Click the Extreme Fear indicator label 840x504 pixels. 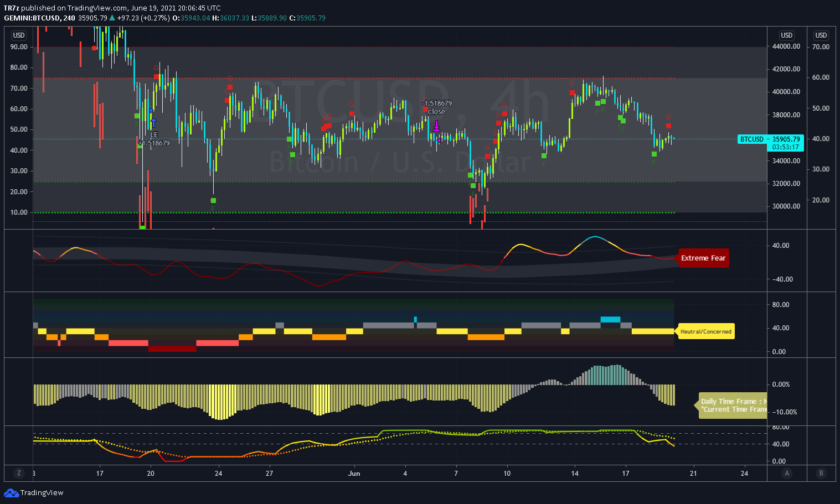pos(703,258)
